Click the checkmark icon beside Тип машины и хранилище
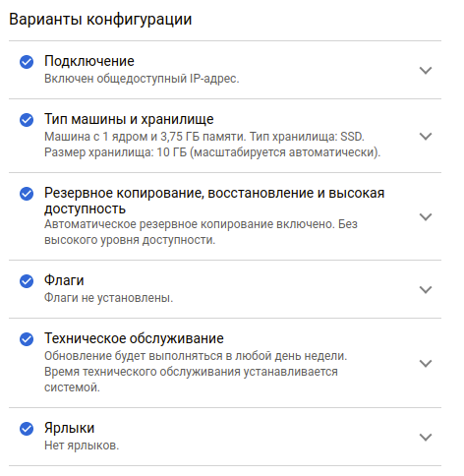Screen dimensions: 464x476 [x=27, y=120]
